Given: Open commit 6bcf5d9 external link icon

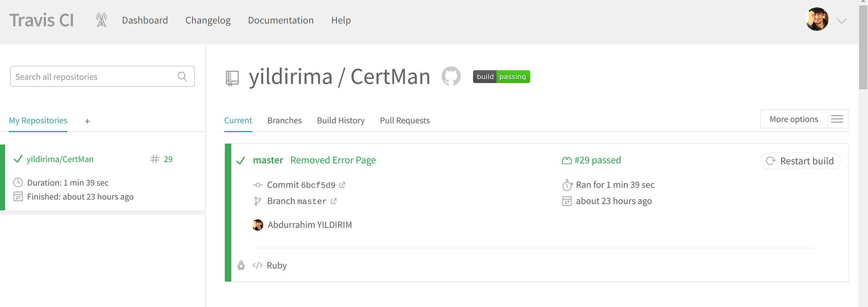Looking at the screenshot, I should click(342, 185).
